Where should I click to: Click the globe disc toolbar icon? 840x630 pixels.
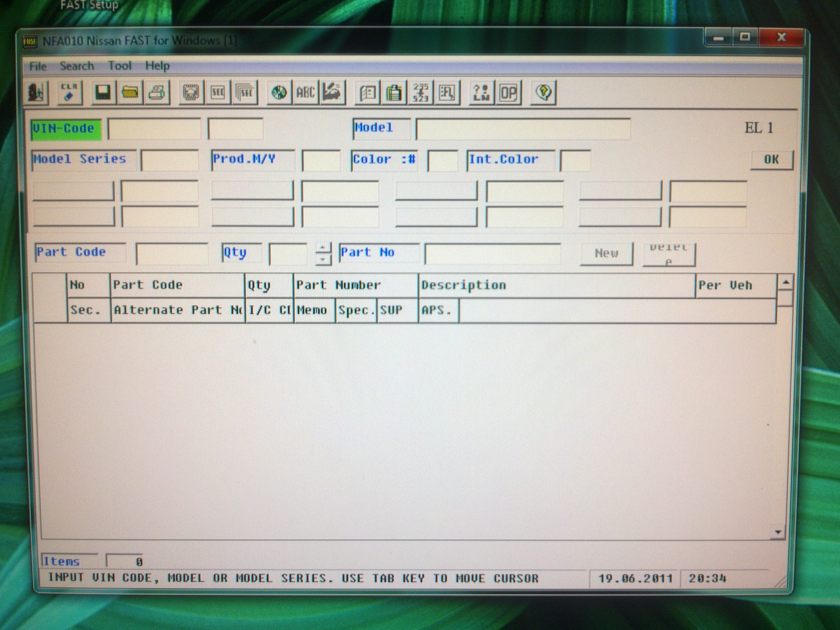coord(279,92)
